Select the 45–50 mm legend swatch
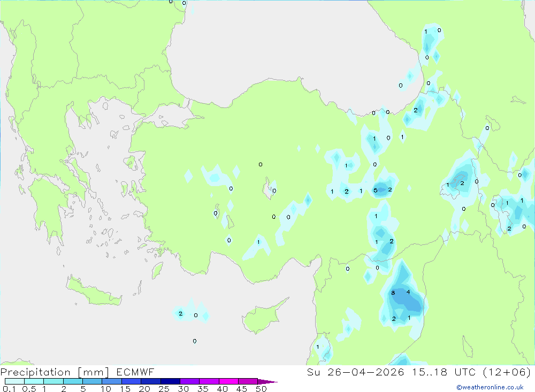Screen dimensions: 535x392 click(248, 381)
